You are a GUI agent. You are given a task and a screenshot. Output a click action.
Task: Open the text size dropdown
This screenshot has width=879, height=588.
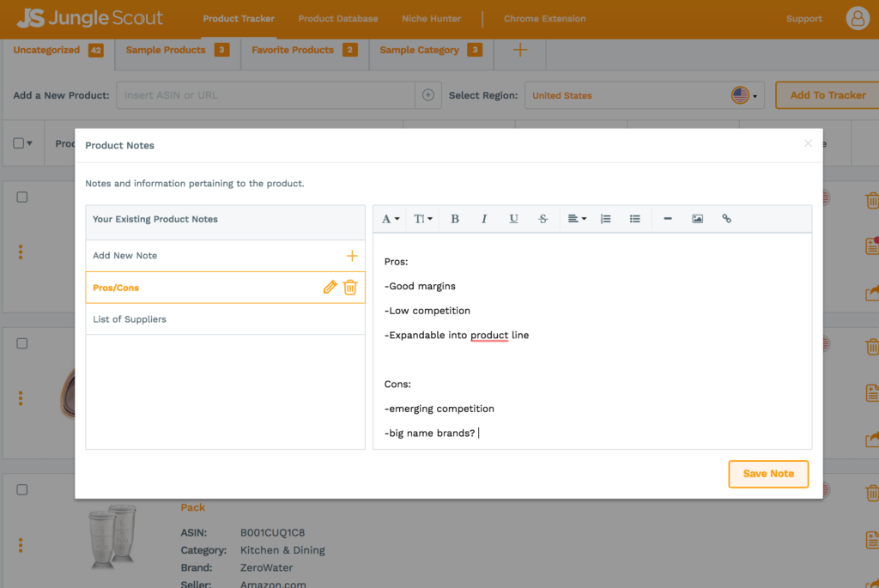click(x=423, y=219)
